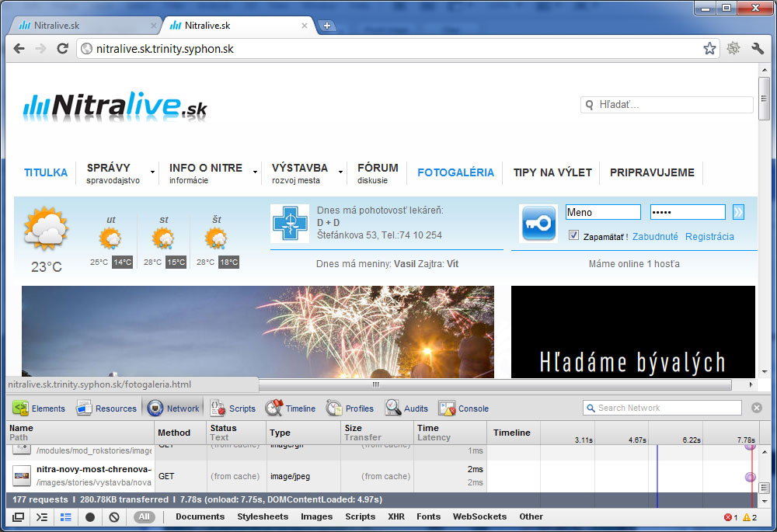Toggle the record network log button

90,517
